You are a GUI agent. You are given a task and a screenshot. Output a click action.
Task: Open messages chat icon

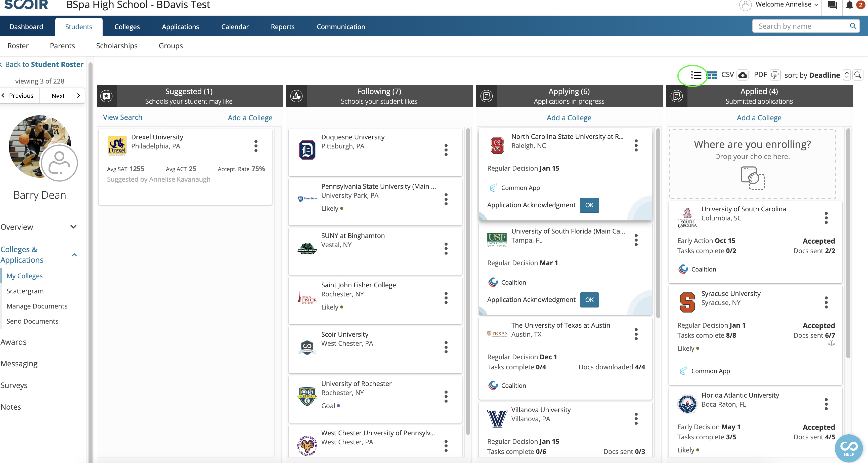point(832,5)
